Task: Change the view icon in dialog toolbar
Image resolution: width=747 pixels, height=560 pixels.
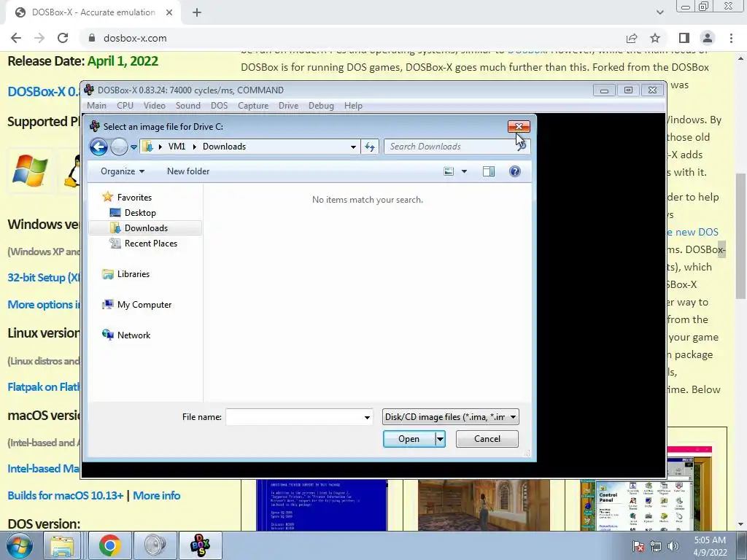Action: pos(449,171)
